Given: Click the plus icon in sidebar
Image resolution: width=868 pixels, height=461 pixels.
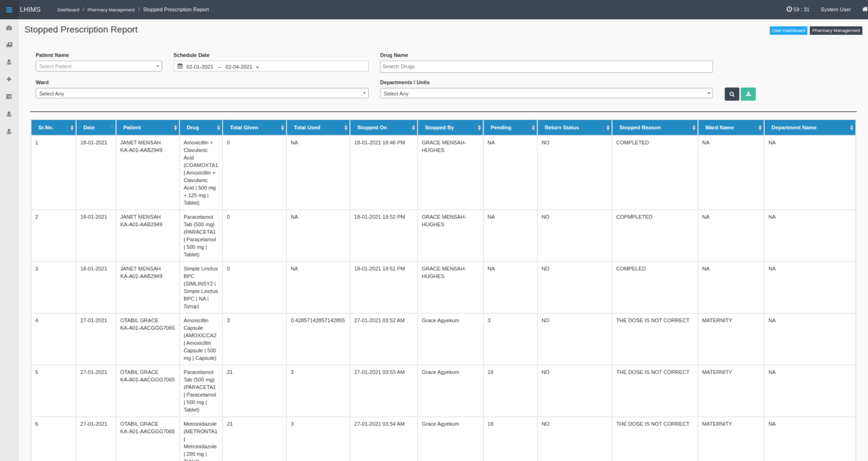Looking at the screenshot, I should pyautogui.click(x=9, y=79).
